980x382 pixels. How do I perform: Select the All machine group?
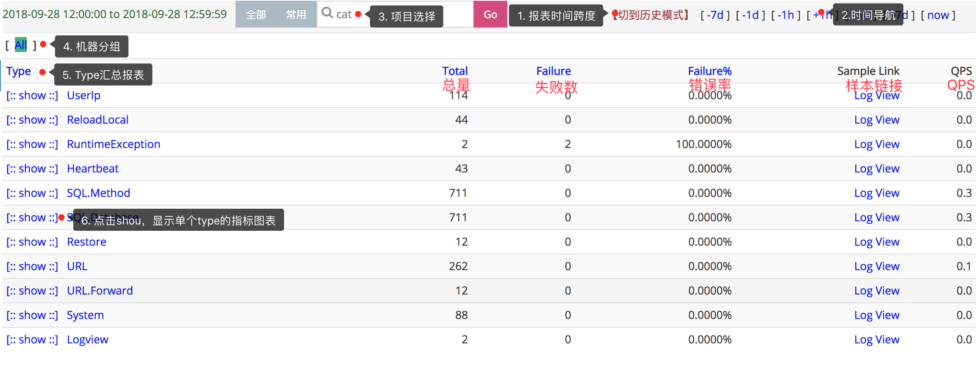point(20,45)
